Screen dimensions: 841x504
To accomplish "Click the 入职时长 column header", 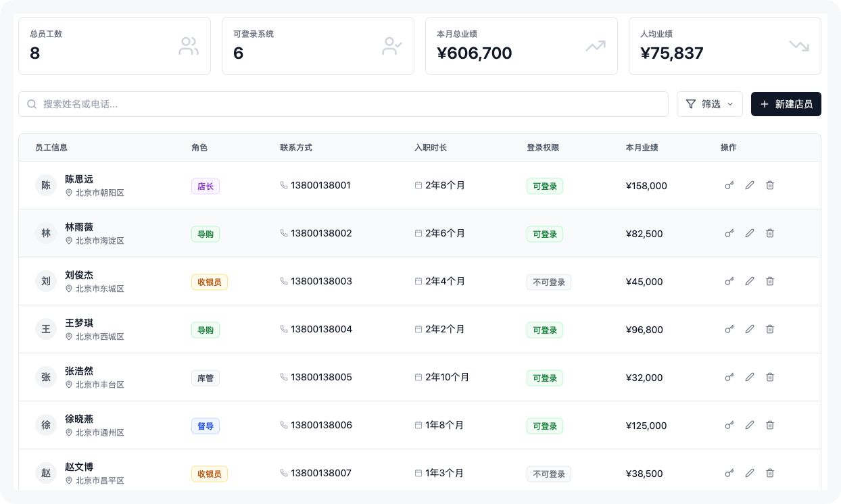I will pyautogui.click(x=430, y=147).
